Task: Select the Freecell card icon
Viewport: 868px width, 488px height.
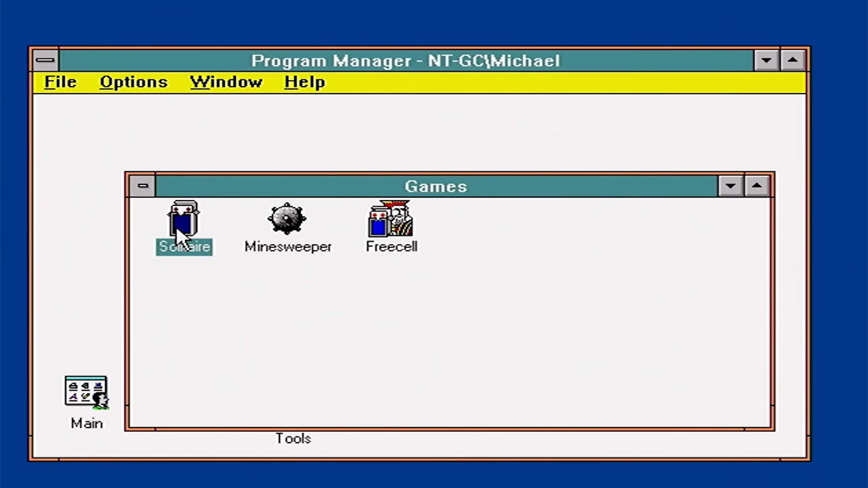Action: 391,218
